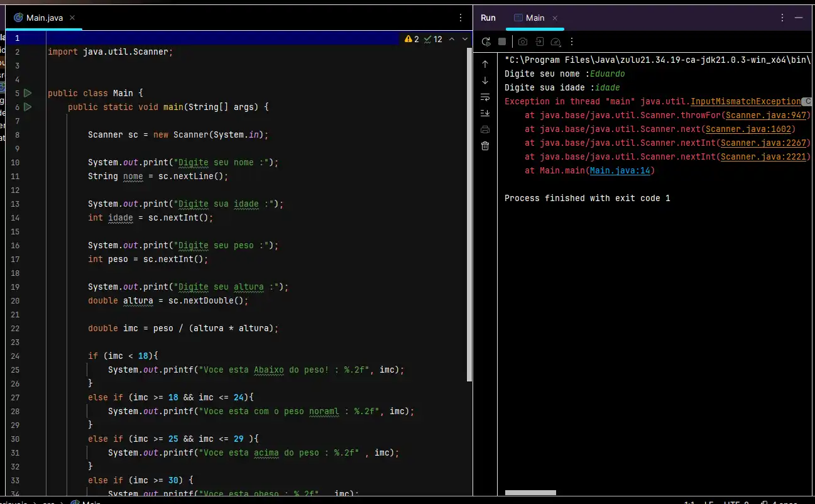Click the Exit icon beside the camera

(539, 41)
